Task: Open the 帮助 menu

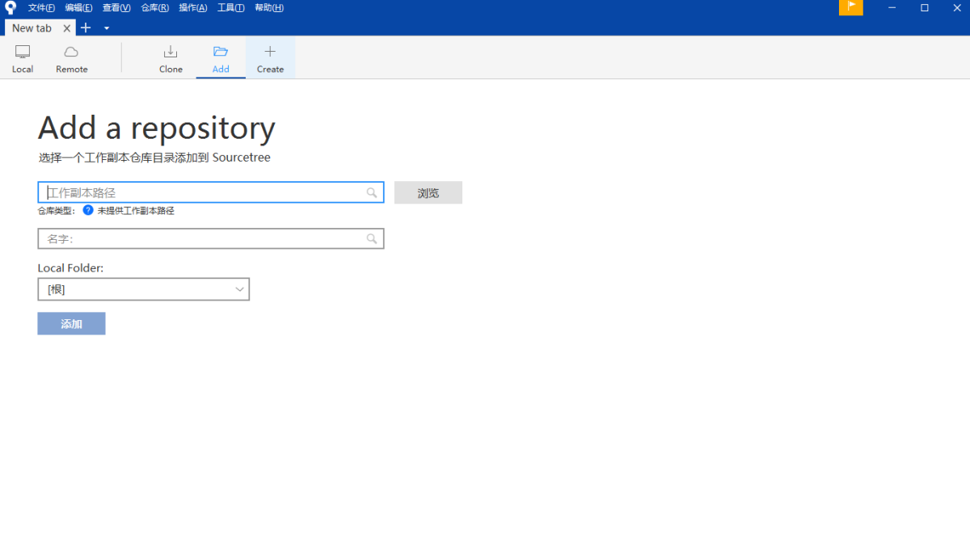Action: (268, 7)
